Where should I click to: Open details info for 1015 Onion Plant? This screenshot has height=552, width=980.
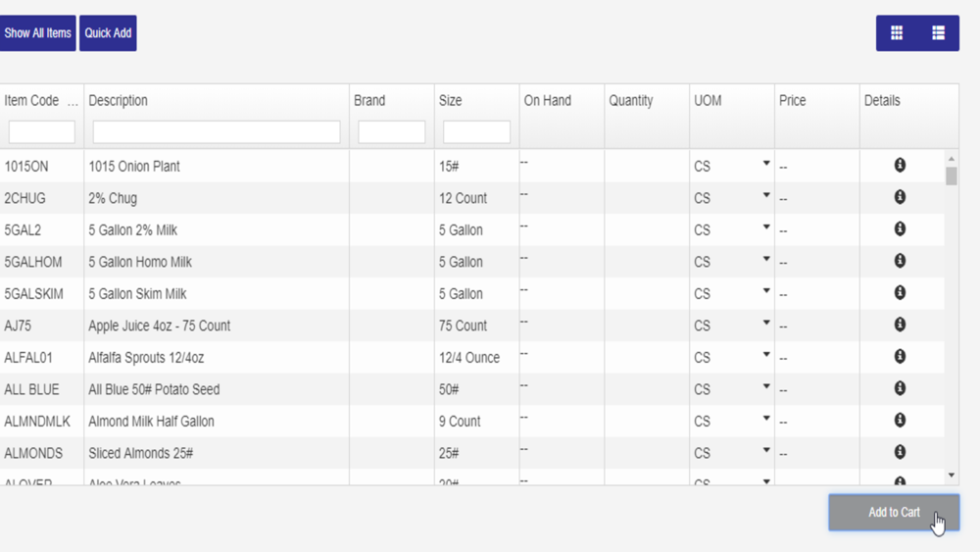pyautogui.click(x=900, y=165)
